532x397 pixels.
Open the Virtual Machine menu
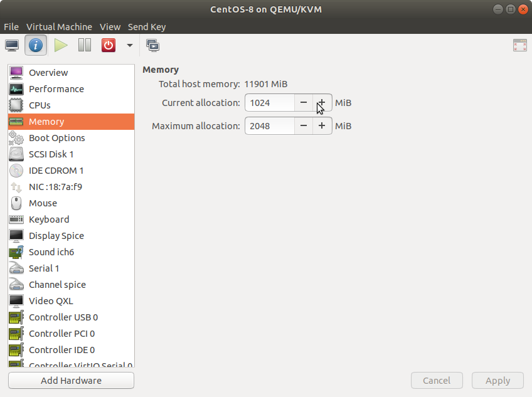[x=59, y=27]
